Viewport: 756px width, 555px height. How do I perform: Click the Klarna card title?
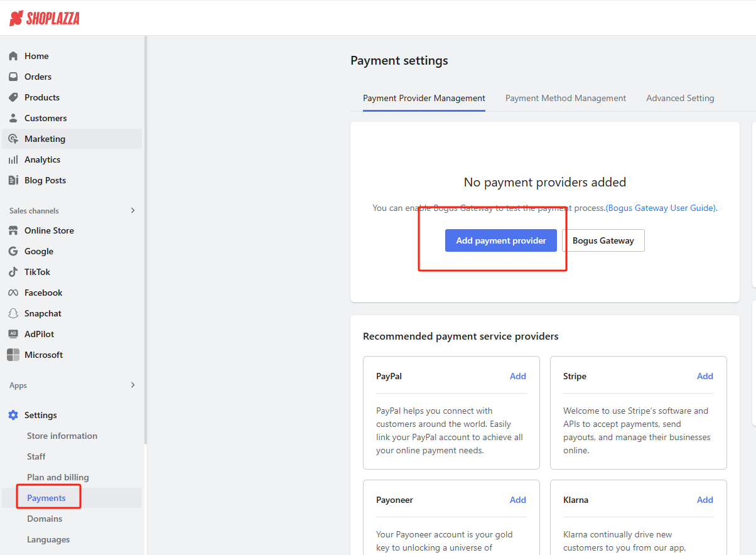[576, 500]
